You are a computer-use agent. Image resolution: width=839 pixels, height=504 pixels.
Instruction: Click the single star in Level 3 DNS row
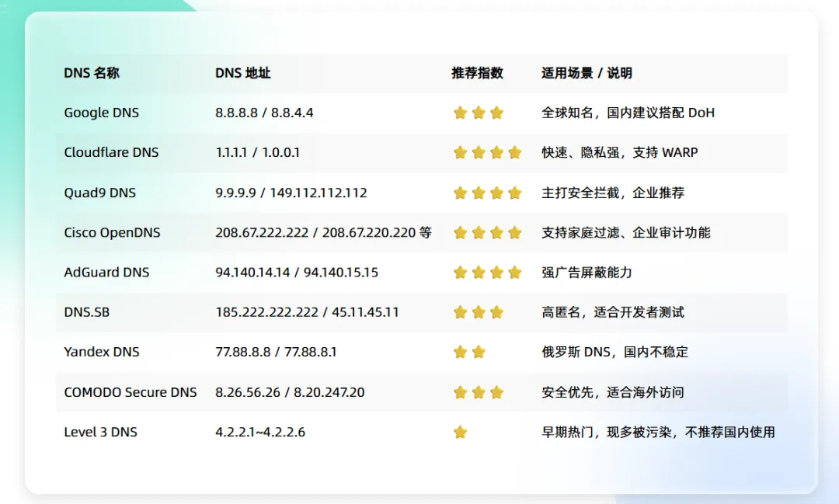click(x=460, y=433)
